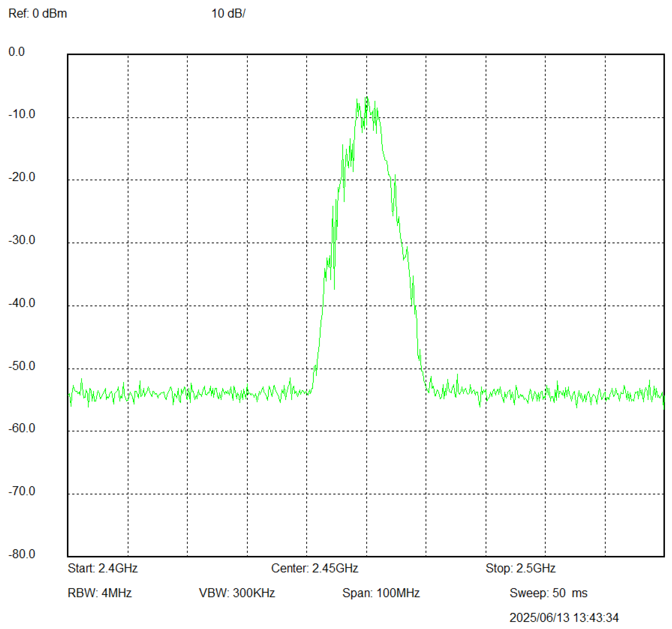Viewport: 672px width, 629px height.
Task: Click the Ref: 0 dBm label
Action: coord(38,13)
